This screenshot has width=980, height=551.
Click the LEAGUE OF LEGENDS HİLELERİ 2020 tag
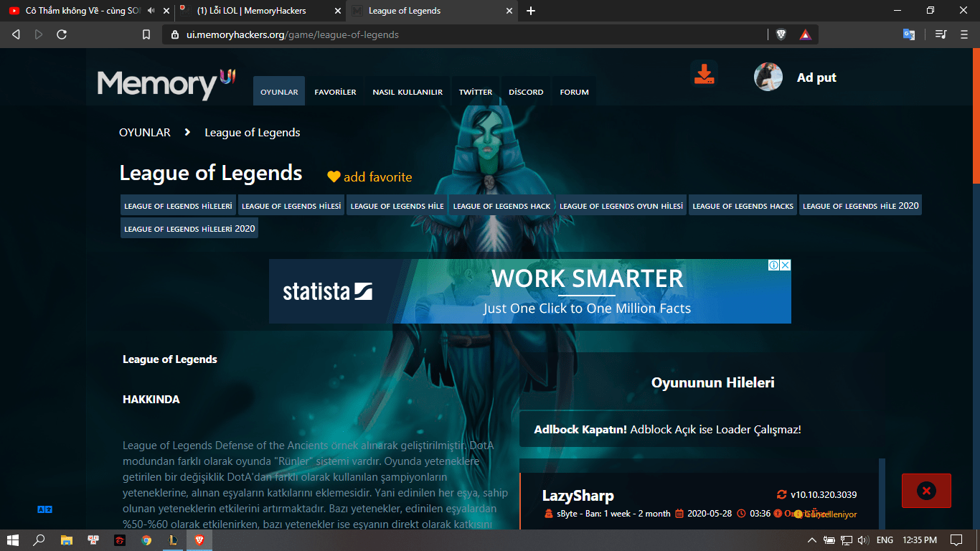click(x=189, y=229)
